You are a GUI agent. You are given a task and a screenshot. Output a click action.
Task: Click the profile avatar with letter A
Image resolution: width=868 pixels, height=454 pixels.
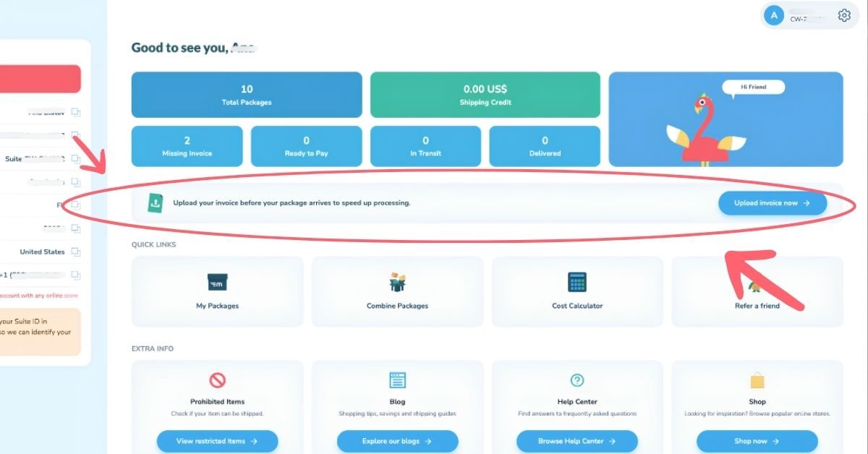pyautogui.click(x=774, y=15)
